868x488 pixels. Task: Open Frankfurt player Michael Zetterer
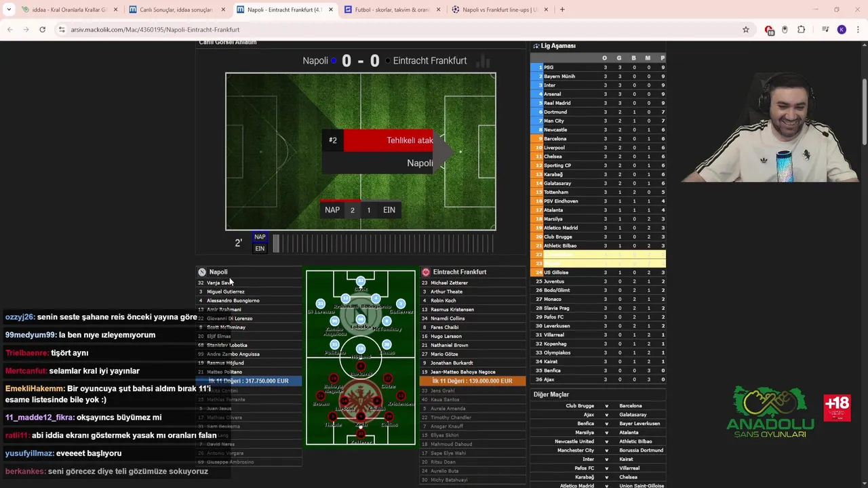point(449,283)
